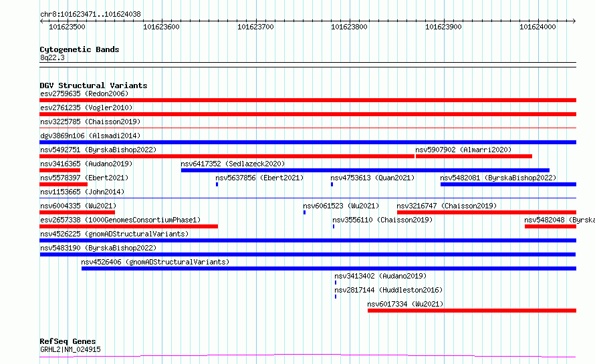Click the nsv2817144 (Huddleston2016) label
595x364 pixels.
[388, 290]
